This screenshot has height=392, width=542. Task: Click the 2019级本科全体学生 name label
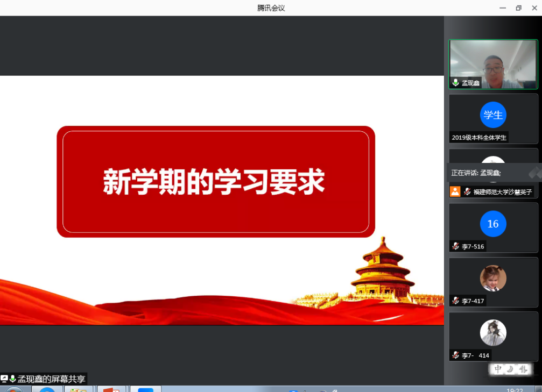[479, 137]
